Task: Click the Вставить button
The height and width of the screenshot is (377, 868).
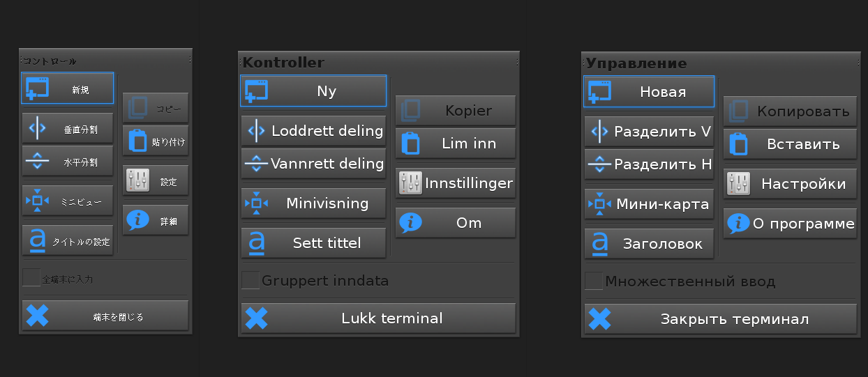Action: [790, 144]
